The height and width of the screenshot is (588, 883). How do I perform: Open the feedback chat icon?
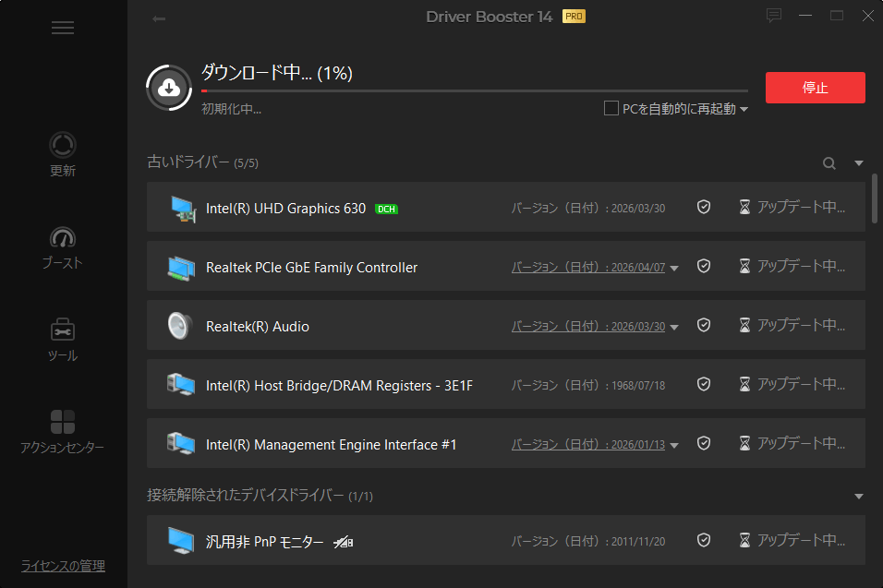pyautogui.click(x=774, y=15)
